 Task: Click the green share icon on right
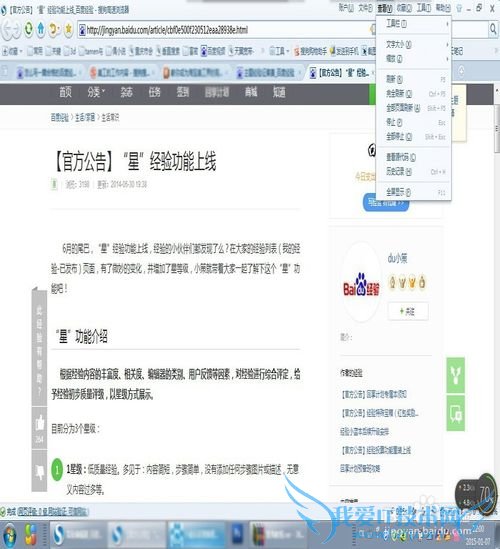[456, 375]
